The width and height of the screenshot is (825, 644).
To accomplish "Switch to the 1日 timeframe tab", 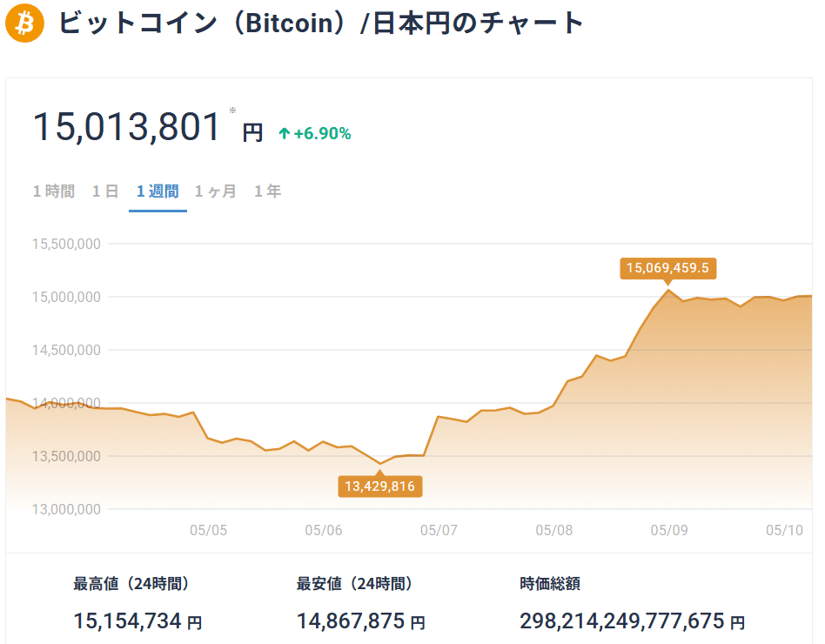I will tap(104, 191).
